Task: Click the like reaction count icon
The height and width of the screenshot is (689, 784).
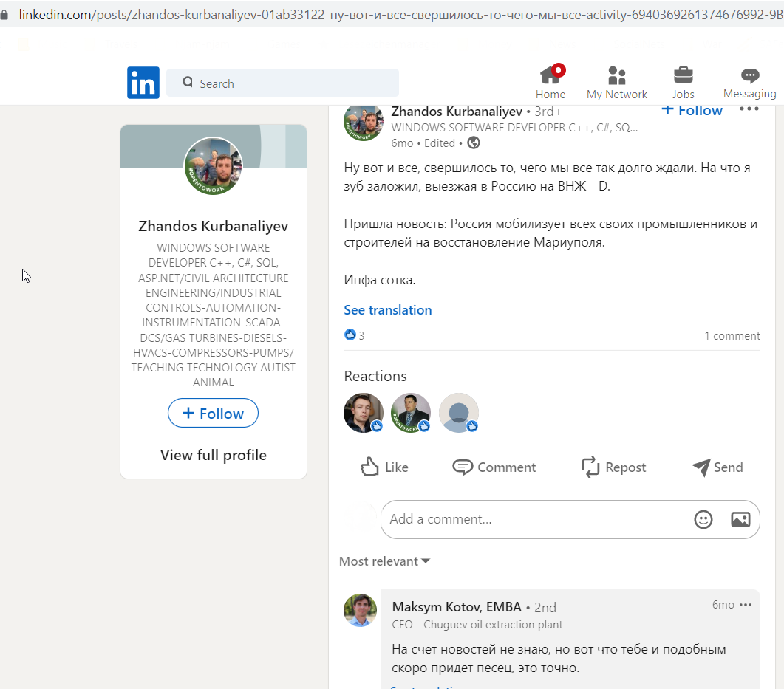Action: pyautogui.click(x=350, y=335)
